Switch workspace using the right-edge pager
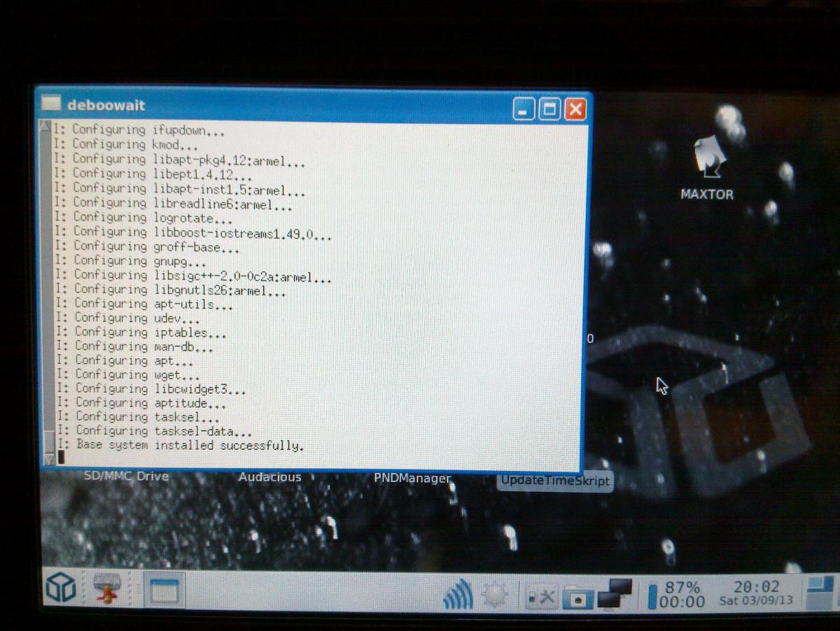Image resolution: width=840 pixels, height=631 pixels. tap(820, 593)
